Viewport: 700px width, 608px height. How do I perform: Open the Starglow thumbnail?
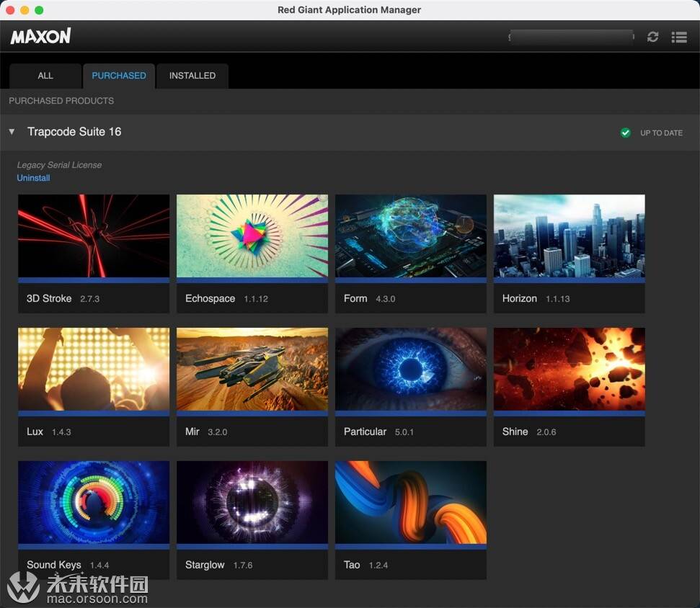click(252, 502)
